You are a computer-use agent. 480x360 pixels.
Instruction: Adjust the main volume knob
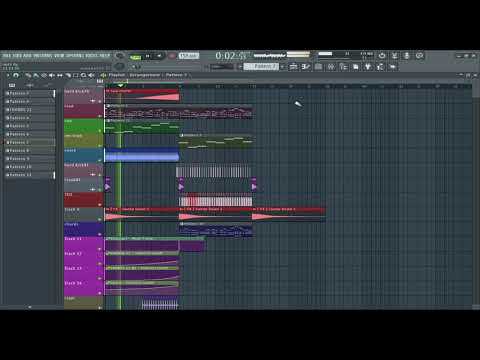tap(119, 56)
